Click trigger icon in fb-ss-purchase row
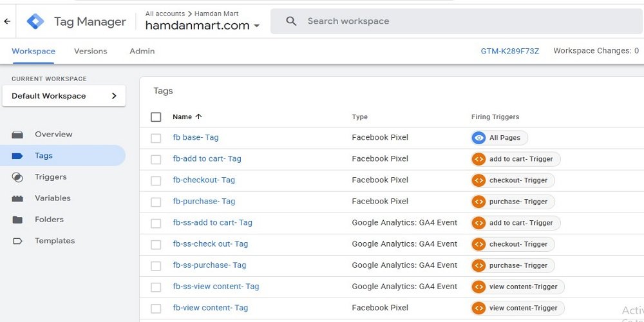 point(478,266)
